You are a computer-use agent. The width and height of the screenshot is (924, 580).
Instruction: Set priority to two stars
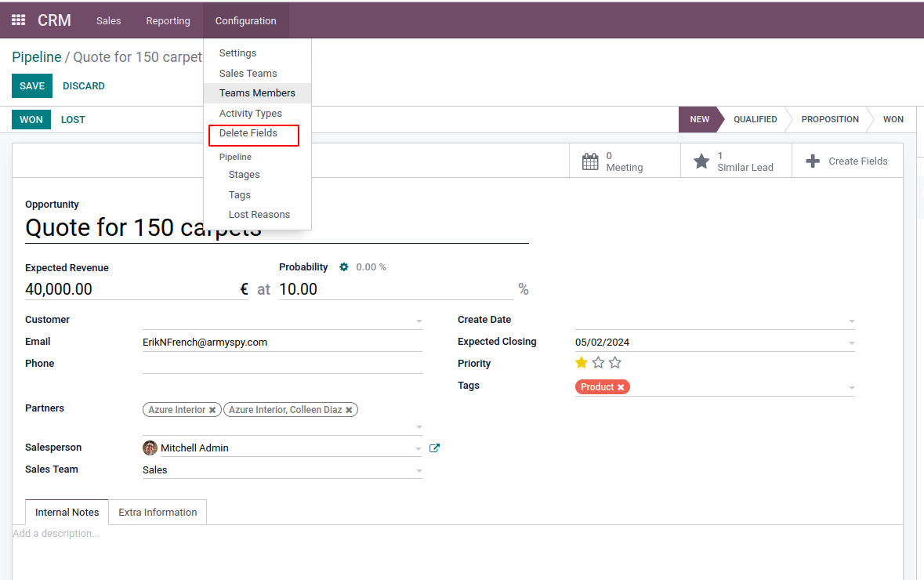598,363
